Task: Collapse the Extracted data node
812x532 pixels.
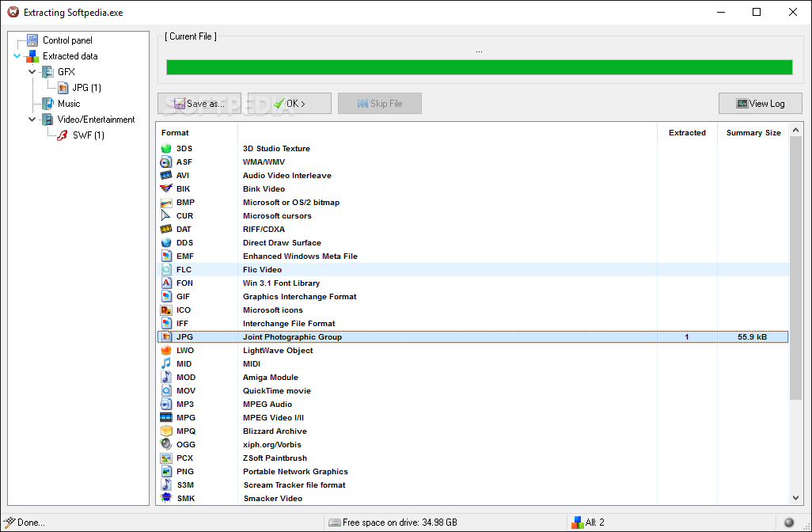Action: 17,56
